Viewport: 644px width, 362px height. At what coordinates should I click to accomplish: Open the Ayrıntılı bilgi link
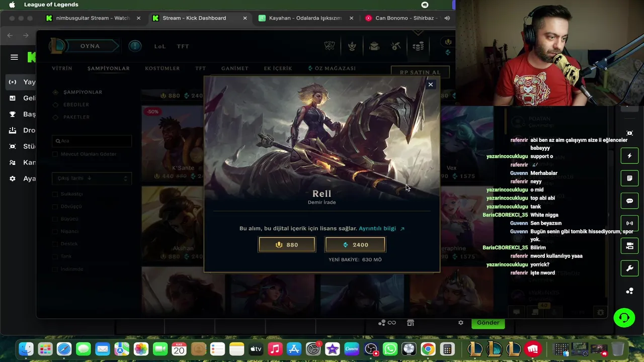click(x=381, y=228)
